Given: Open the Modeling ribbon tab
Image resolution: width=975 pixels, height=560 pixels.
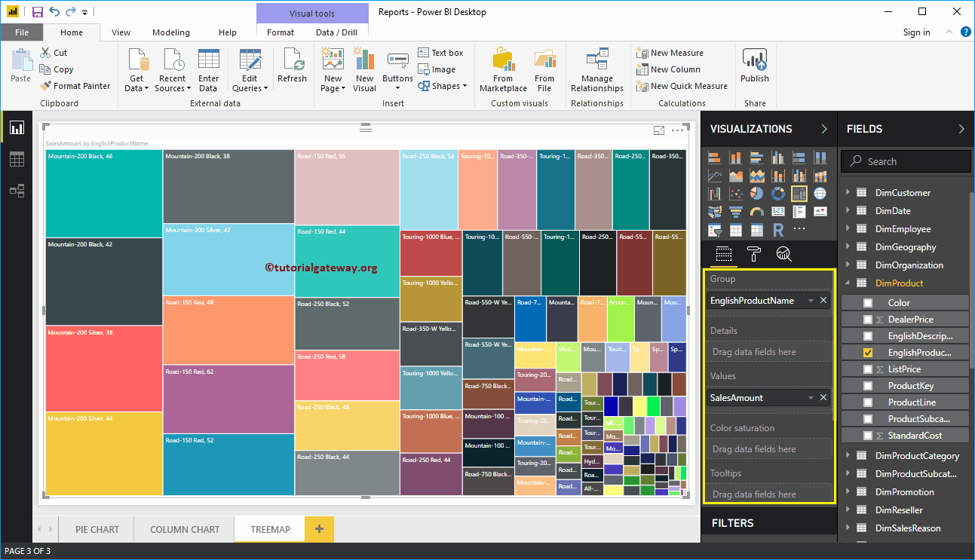Looking at the screenshot, I should 171,32.
